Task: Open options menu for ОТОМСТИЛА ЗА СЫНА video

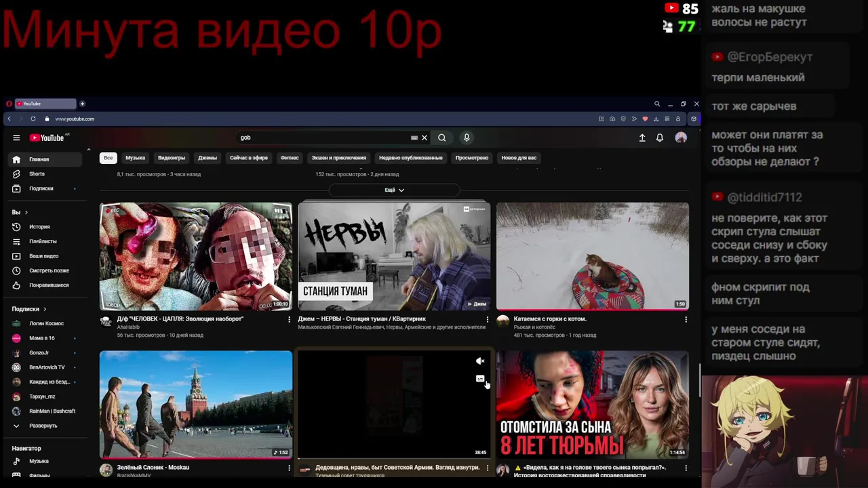Action: pos(686,468)
